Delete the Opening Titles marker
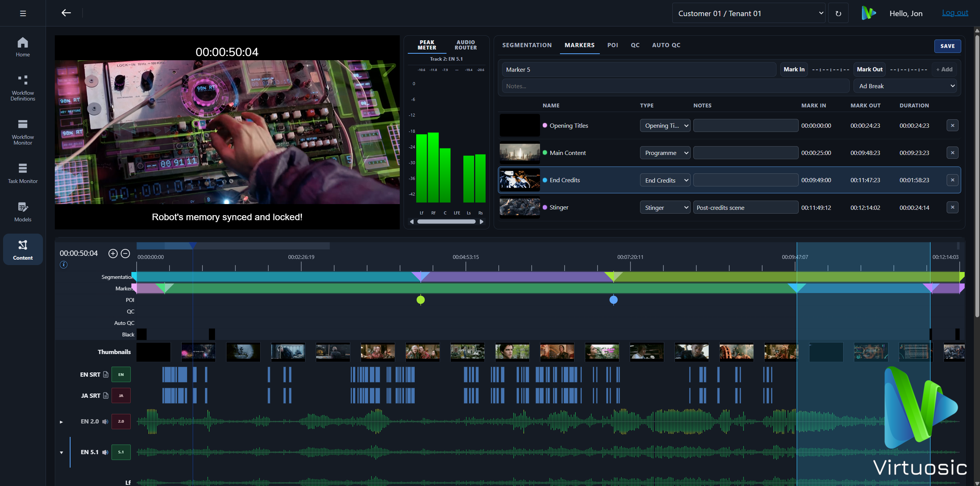Screen dimensions: 980x486 click(952, 125)
